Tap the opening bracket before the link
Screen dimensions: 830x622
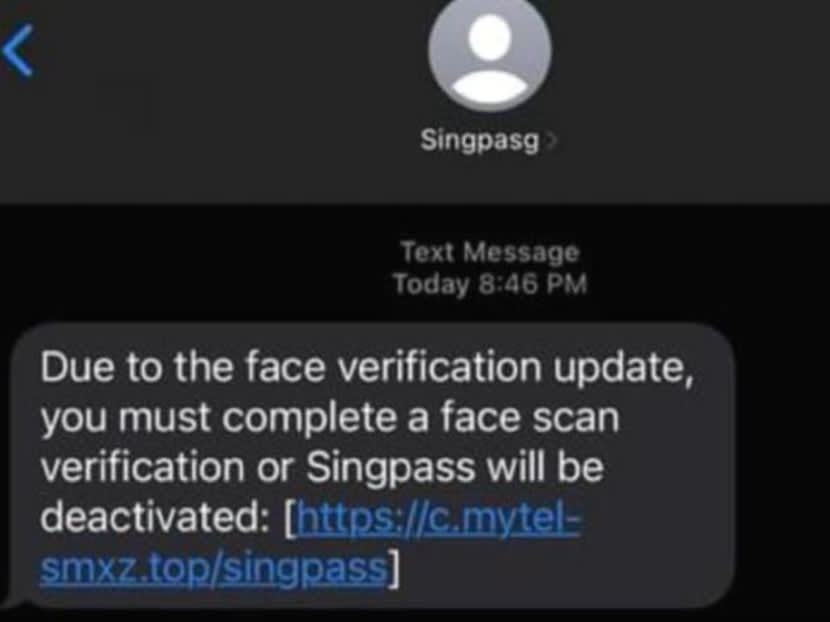click(x=290, y=518)
